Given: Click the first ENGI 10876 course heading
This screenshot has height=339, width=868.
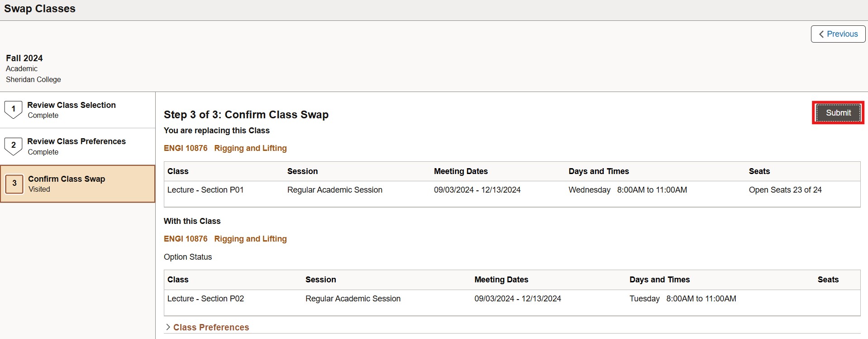Looking at the screenshot, I should (186, 148).
